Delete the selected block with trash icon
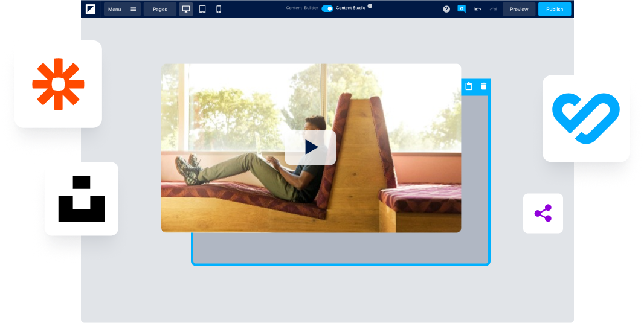The image size is (644, 323). pos(483,86)
